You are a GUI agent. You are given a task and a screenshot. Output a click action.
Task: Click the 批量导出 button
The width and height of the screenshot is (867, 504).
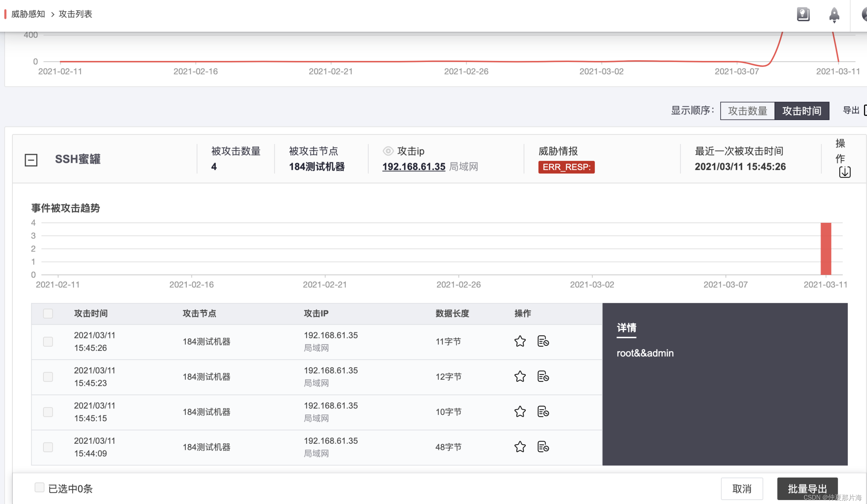(807, 489)
